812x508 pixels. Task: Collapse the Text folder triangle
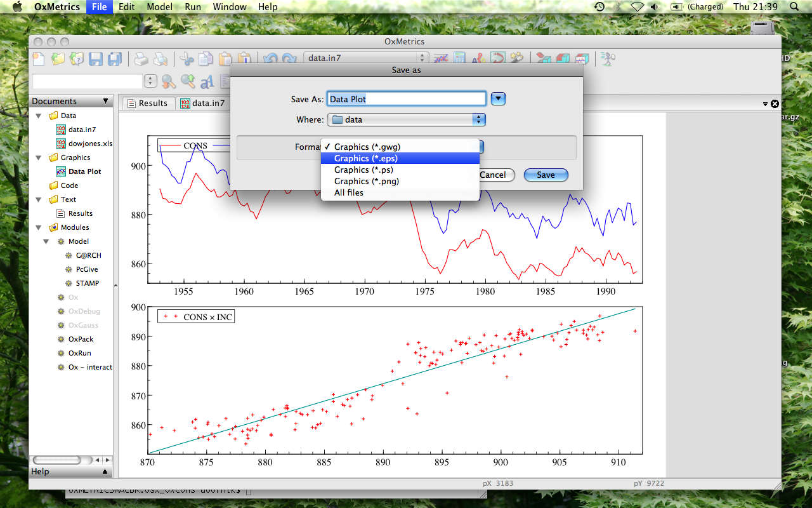[38, 199]
